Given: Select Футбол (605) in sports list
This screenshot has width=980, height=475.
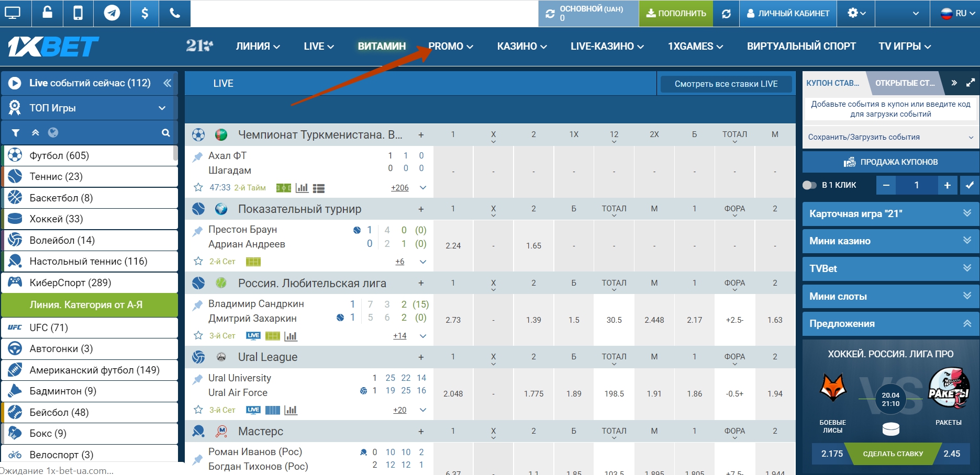Looking at the screenshot, I should pos(90,155).
